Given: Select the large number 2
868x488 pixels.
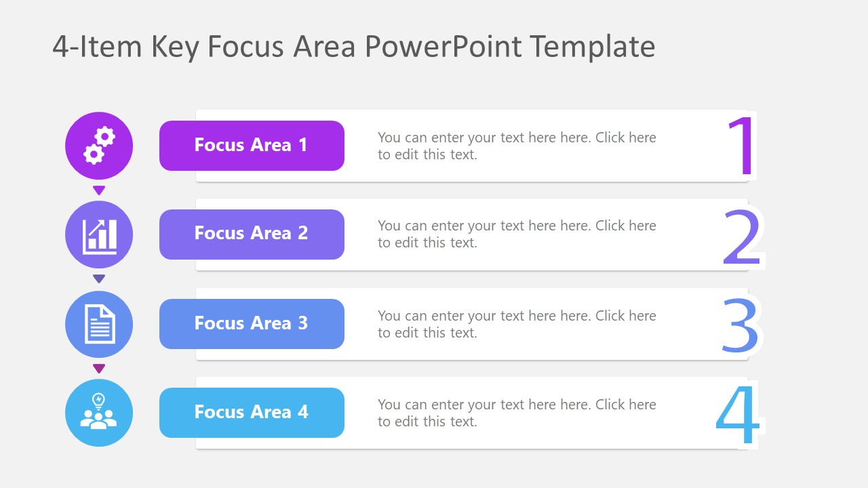Looking at the screenshot, I should pos(742,237).
